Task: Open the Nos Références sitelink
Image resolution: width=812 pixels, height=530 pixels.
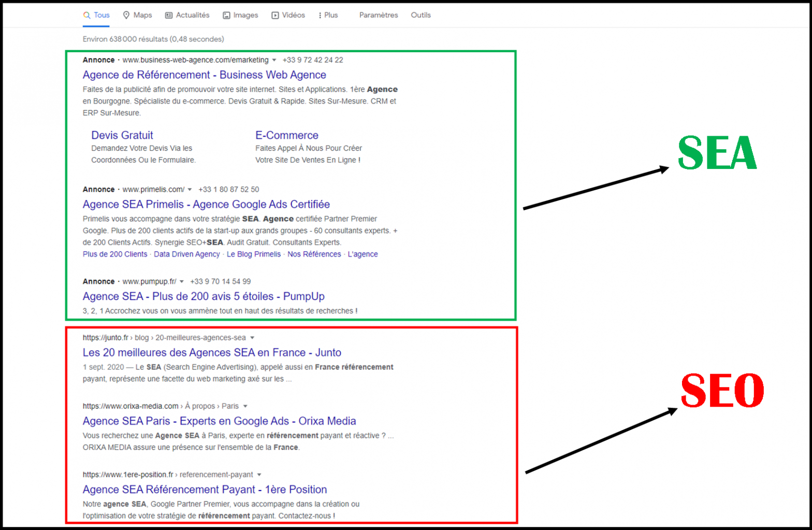Action: (314, 254)
